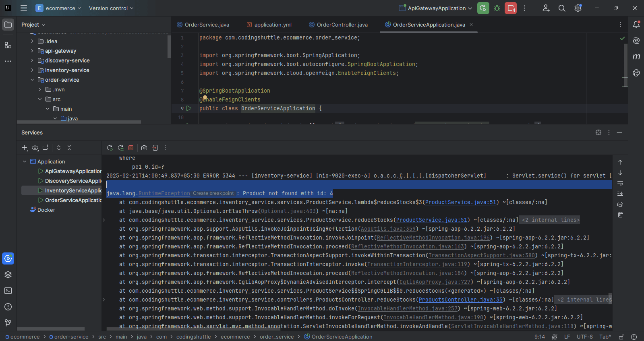This screenshot has height=341, width=644.
Task: Open IDE settings gear
Action: (x=578, y=8)
